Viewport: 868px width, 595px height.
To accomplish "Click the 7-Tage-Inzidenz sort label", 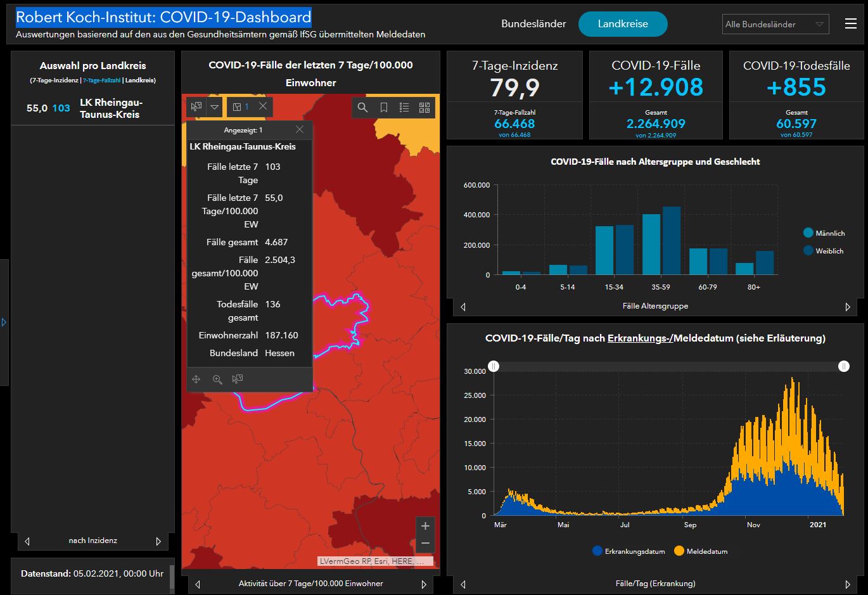I will [x=55, y=80].
